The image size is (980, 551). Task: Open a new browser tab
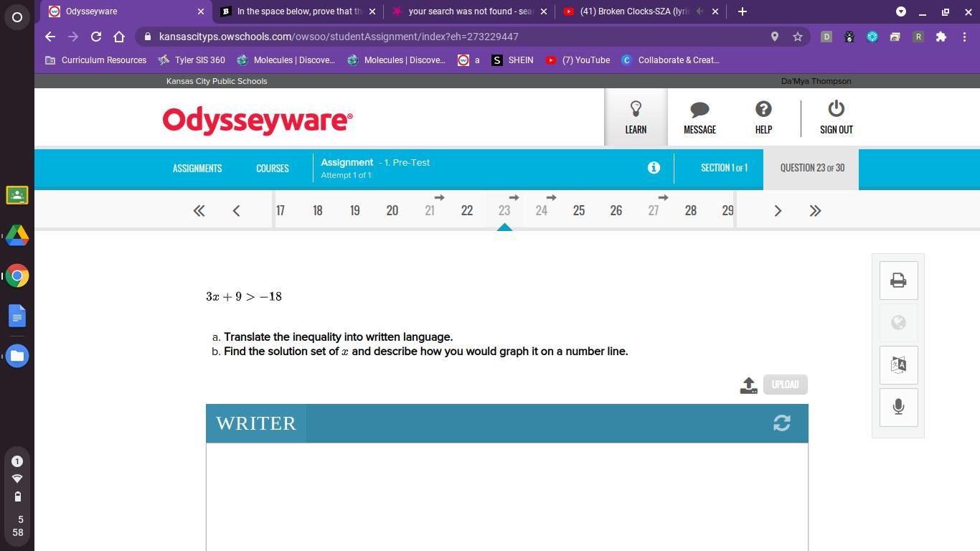tap(742, 11)
